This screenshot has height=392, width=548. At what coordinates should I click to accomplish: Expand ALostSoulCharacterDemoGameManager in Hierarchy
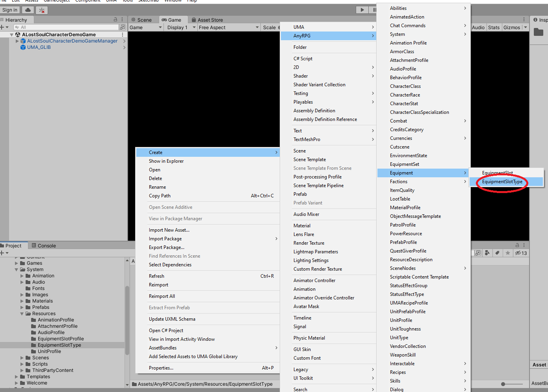[17, 41]
